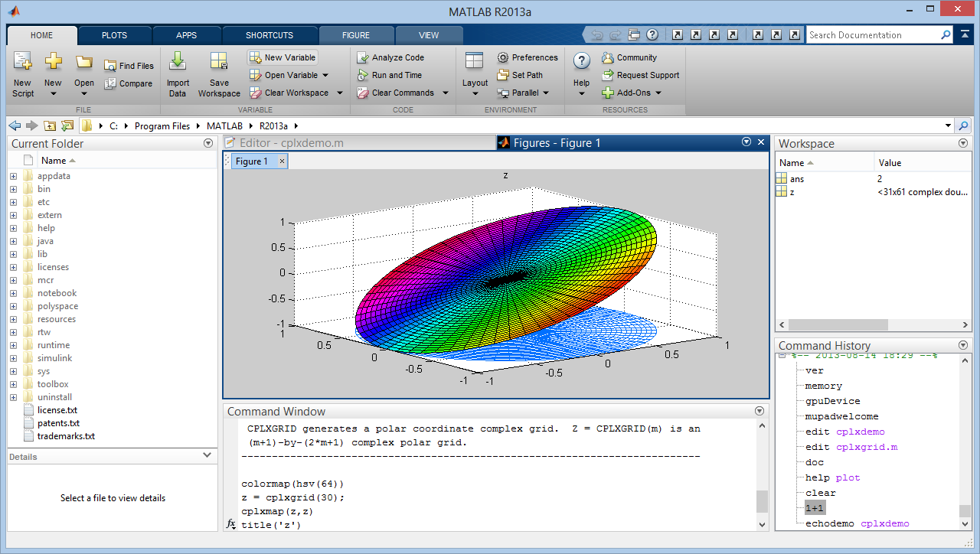Expand the toolbox folder in Current Folder

13,383
